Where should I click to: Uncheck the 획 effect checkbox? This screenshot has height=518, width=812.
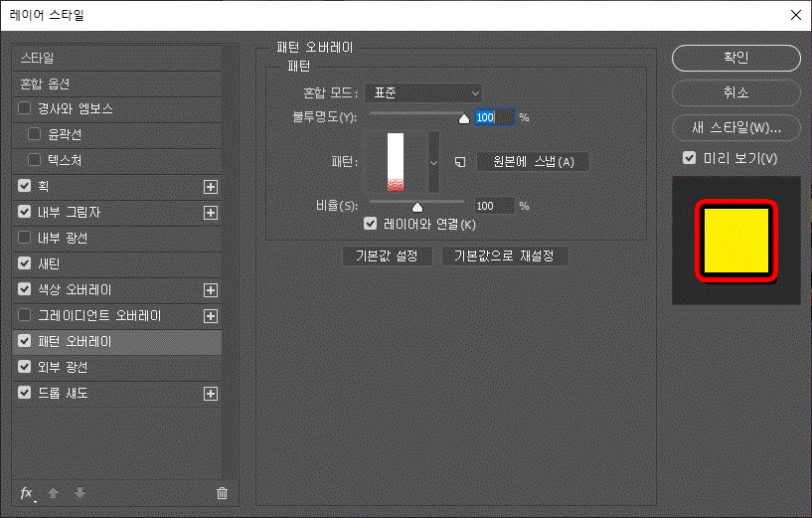(x=24, y=186)
